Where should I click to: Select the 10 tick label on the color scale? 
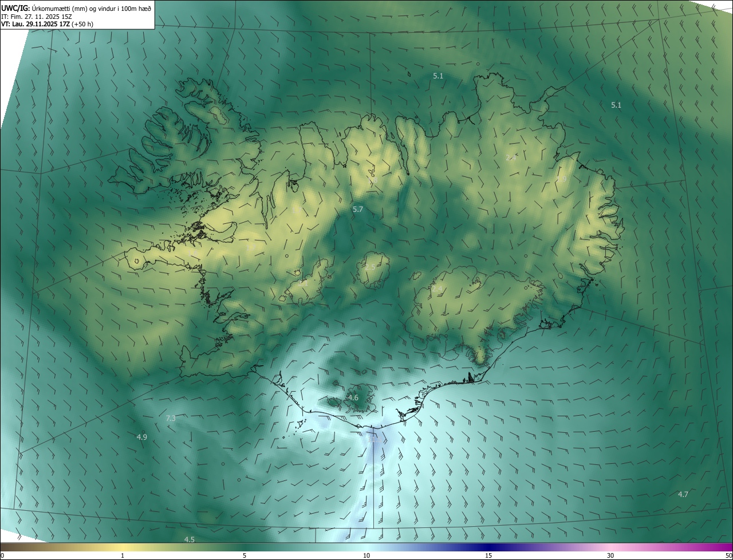coord(366,555)
